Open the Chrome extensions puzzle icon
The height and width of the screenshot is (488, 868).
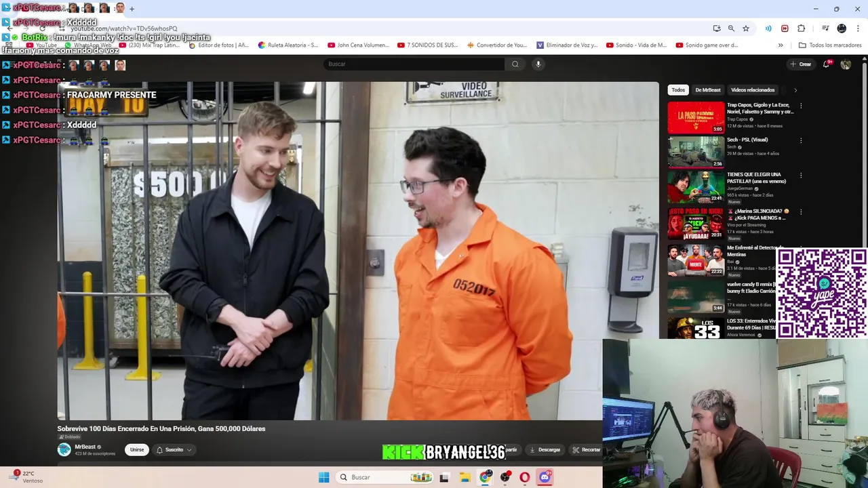coord(801,28)
